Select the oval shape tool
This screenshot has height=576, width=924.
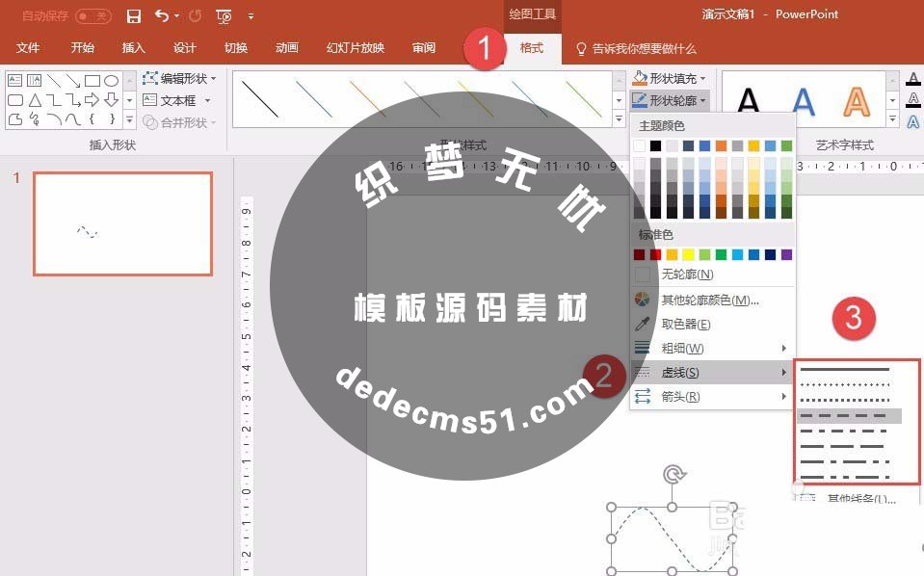tap(113, 81)
